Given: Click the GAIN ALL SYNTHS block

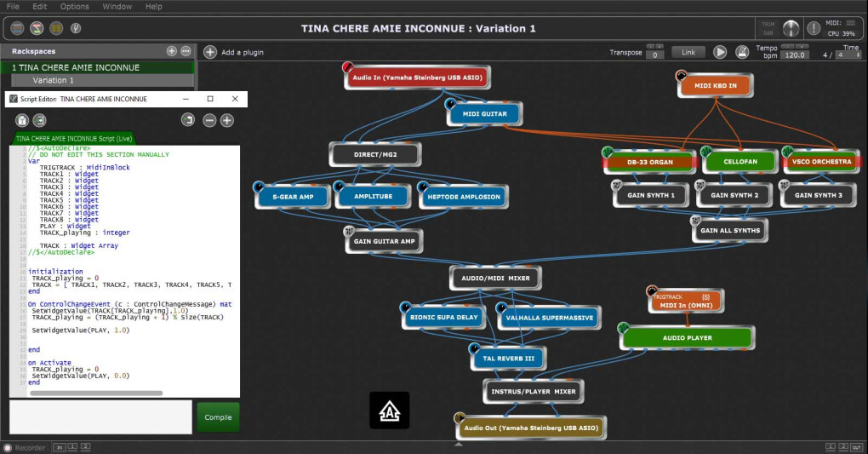Looking at the screenshot, I should (x=730, y=231).
